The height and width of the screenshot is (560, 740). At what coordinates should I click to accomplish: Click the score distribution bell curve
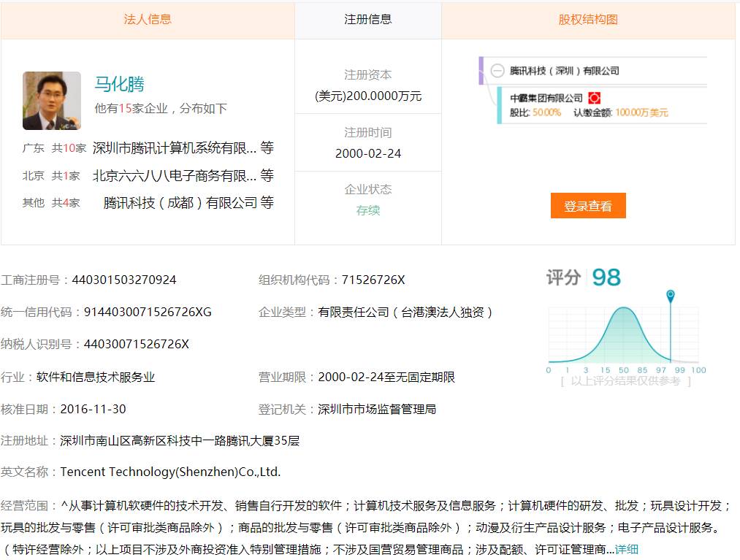coord(623,335)
